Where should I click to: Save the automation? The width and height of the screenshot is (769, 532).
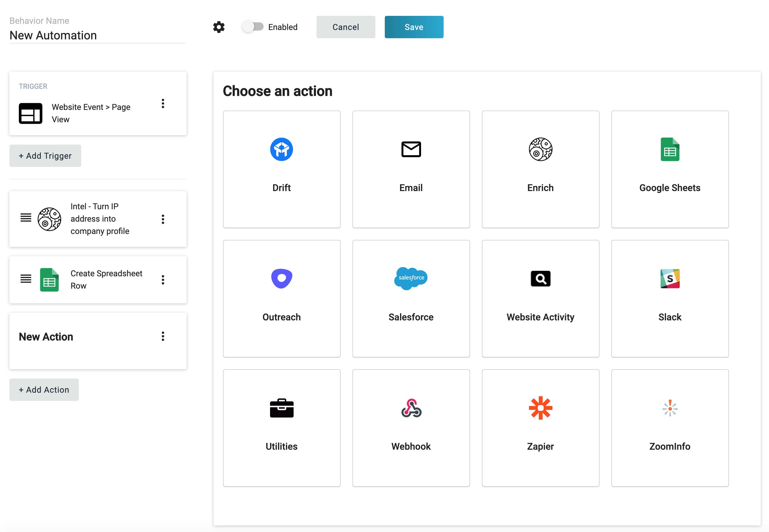pos(414,27)
